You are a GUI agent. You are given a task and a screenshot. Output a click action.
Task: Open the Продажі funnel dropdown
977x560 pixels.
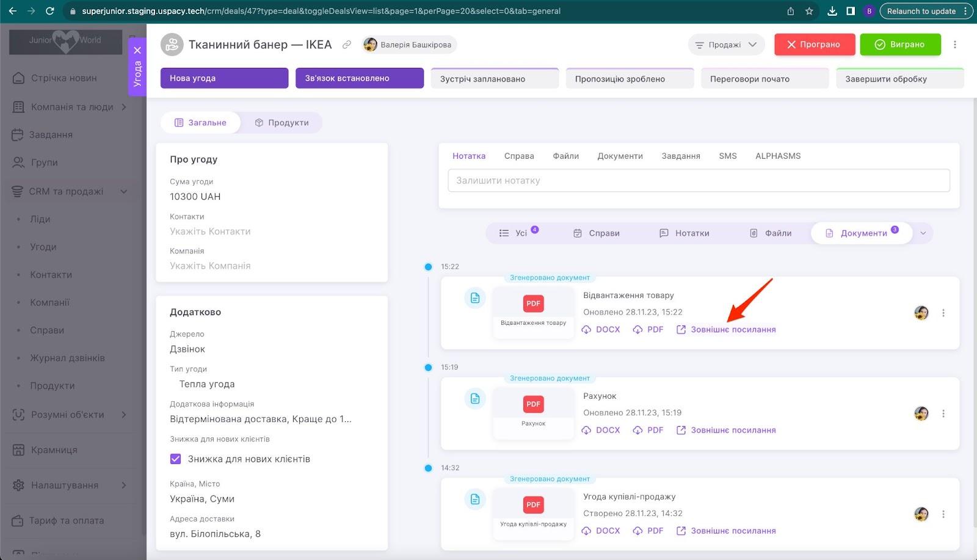pos(725,45)
